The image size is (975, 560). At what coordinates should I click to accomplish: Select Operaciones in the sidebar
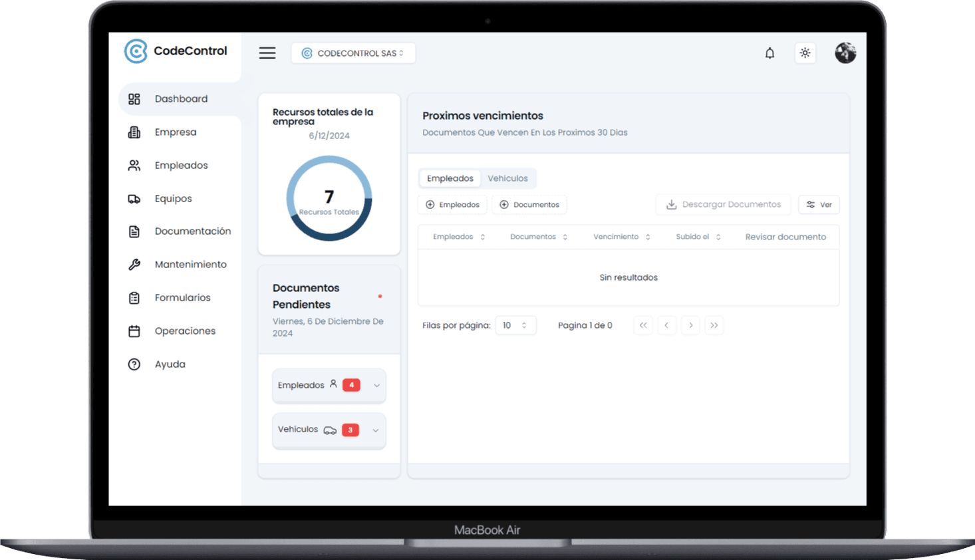185,331
